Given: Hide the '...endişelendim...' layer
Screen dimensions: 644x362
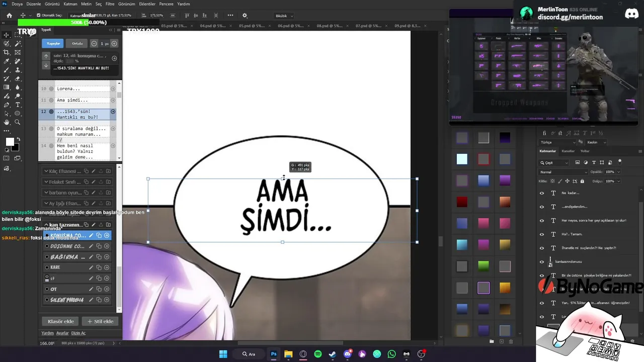Looking at the screenshot, I should tap(542, 207).
